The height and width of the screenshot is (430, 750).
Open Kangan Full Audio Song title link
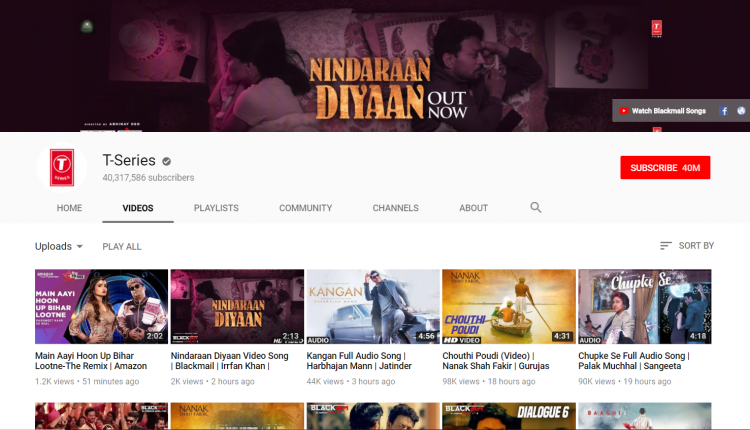(x=359, y=361)
